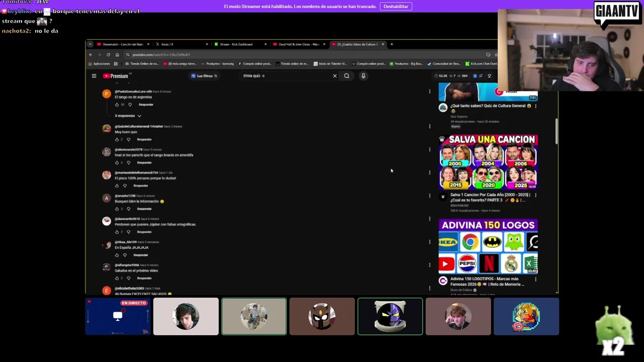
Task: Open "Inicio de Trámite" bookmark
Action: click(330, 64)
